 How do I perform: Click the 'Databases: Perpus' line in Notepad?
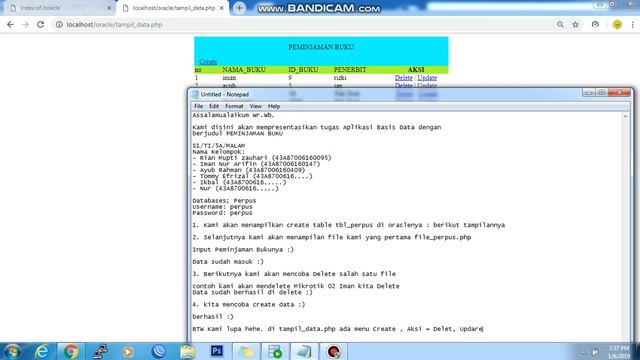pyautogui.click(x=224, y=201)
